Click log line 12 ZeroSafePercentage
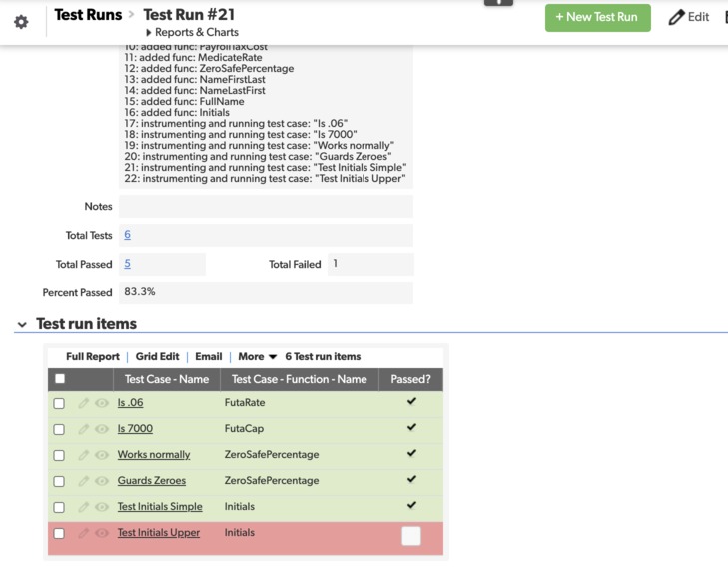This screenshot has width=728, height=572. [209, 68]
